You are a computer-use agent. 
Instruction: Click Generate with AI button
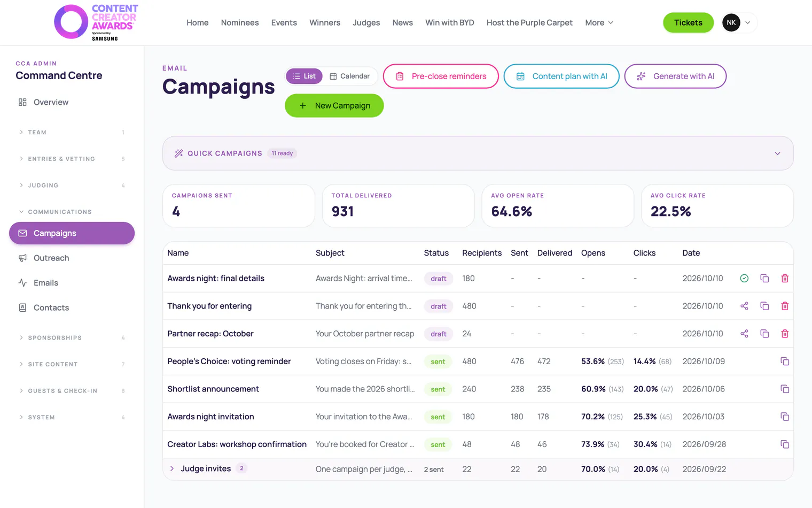675,76
